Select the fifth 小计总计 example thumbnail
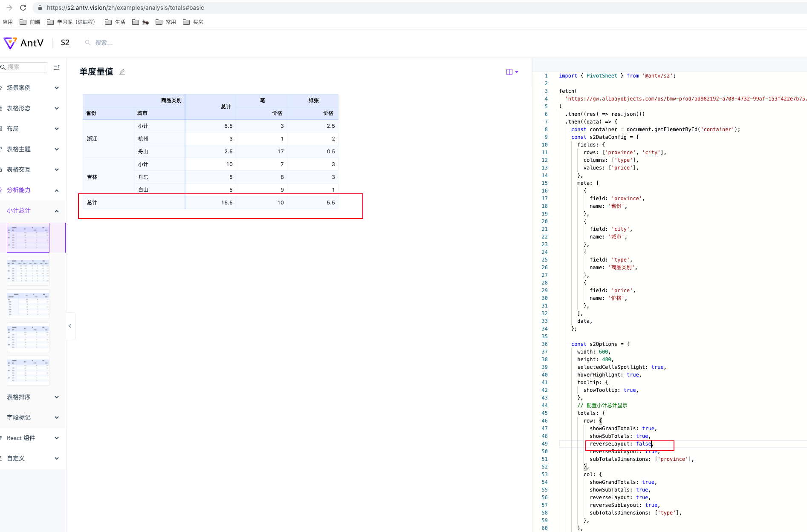The image size is (807, 532). [x=28, y=371]
